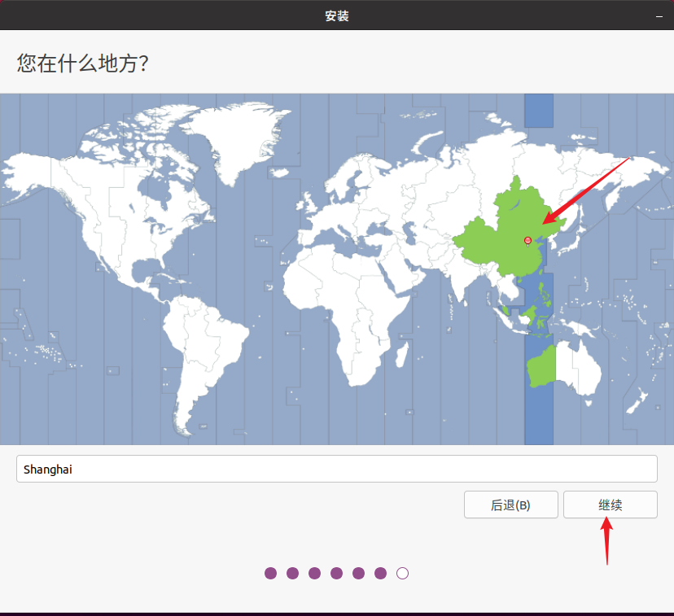Click the 后退(B) back button
Screen dimensions: 674x616
tap(510, 505)
